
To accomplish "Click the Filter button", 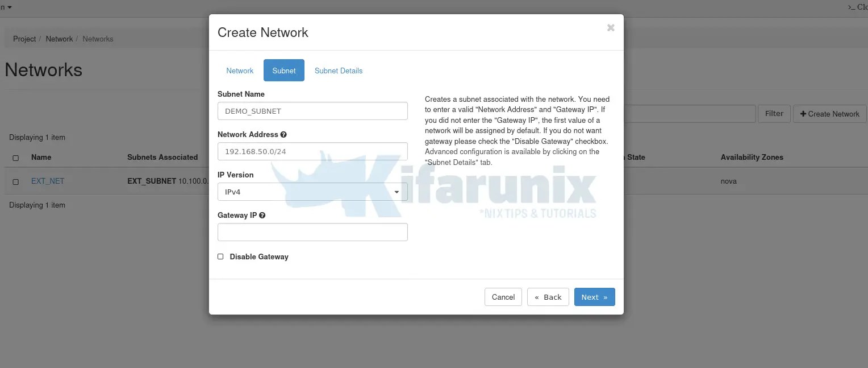I will click(x=774, y=113).
